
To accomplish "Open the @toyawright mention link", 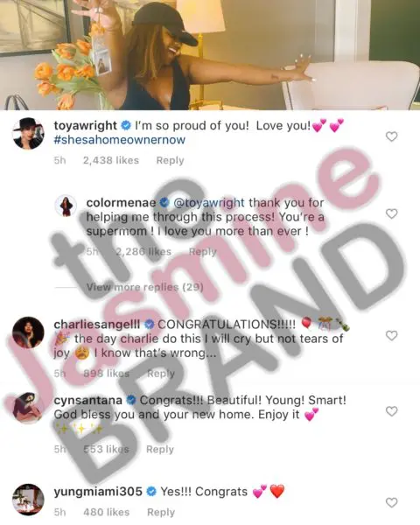I will pos(208,203).
